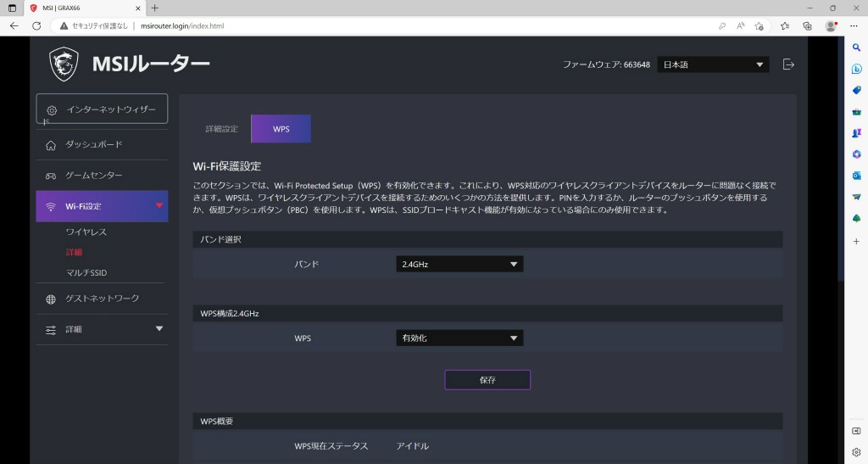Open Outlook icon in Edge sidebar

(x=856, y=176)
